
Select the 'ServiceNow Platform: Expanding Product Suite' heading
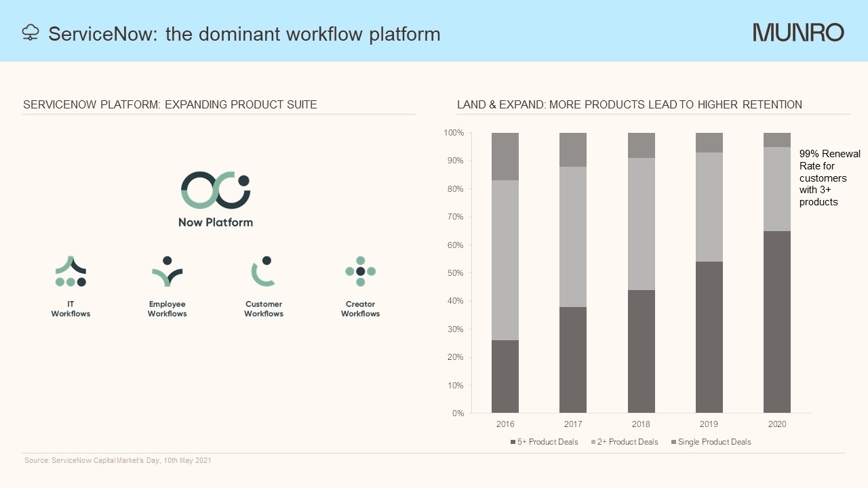point(170,104)
